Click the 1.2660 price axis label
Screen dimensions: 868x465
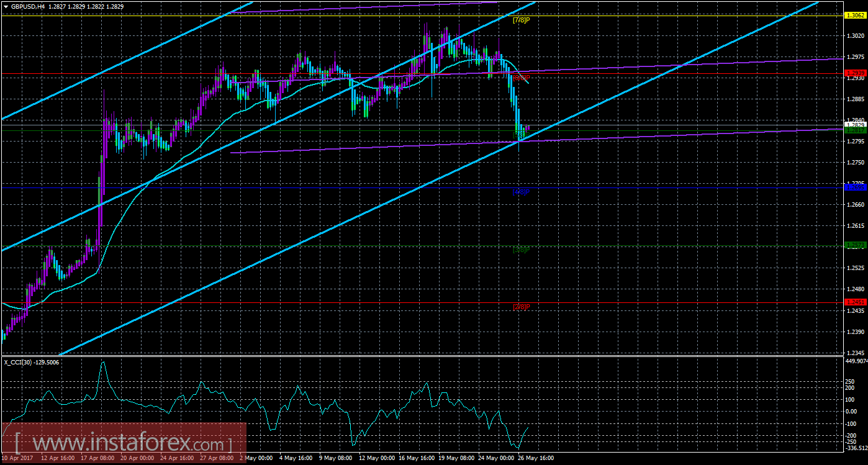tap(856, 205)
